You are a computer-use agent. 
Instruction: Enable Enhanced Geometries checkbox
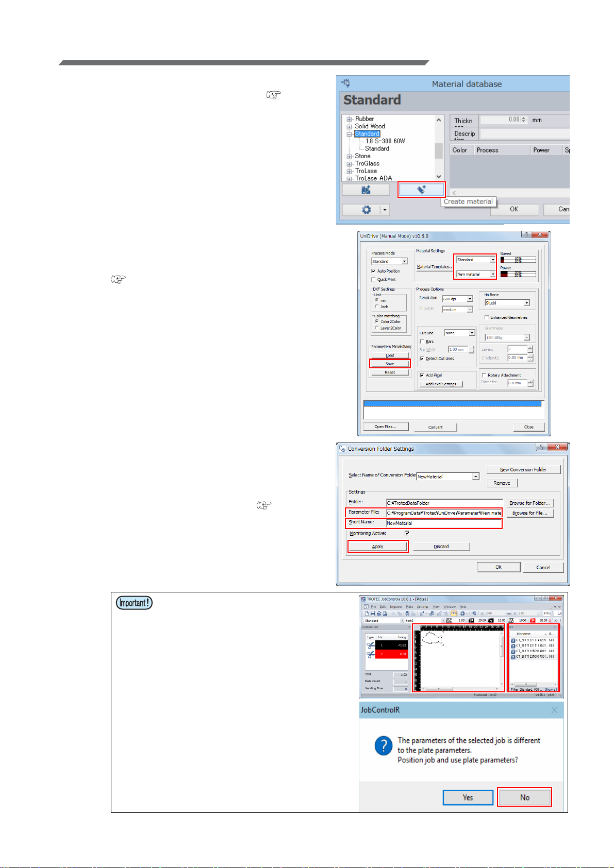(x=487, y=317)
